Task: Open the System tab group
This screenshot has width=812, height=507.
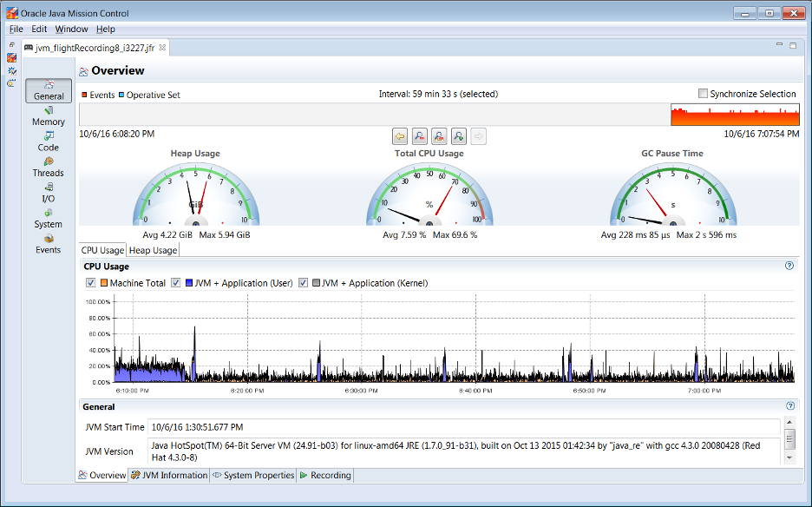Action: point(49,218)
